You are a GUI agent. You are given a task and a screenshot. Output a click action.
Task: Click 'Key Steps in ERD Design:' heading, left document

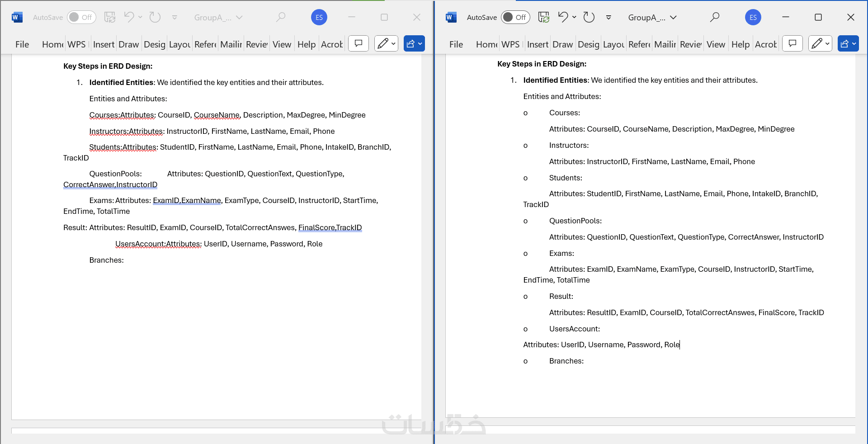point(108,66)
